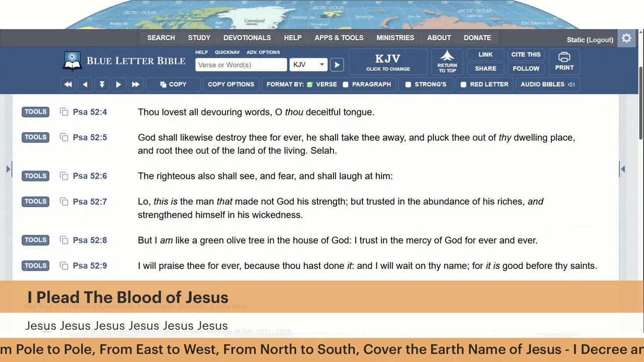Open Tools for Psa 52:9
Image resolution: width=644 pixels, height=362 pixels.
(x=35, y=265)
